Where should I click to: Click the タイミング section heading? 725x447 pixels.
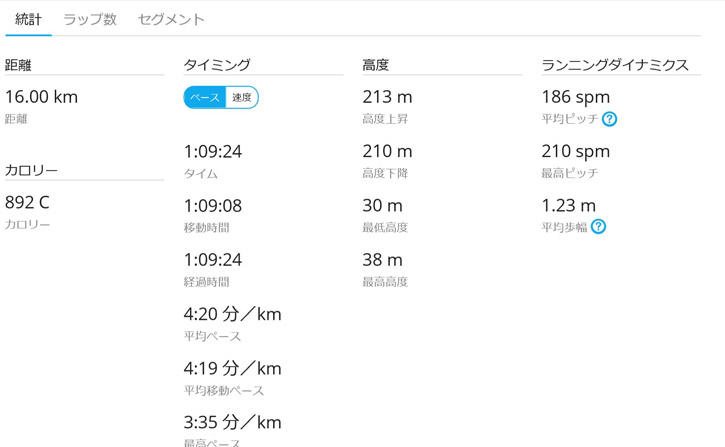[x=216, y=65]
